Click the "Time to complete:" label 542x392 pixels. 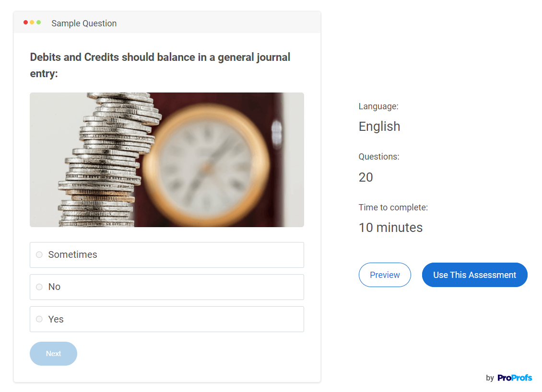click(393, 208)
